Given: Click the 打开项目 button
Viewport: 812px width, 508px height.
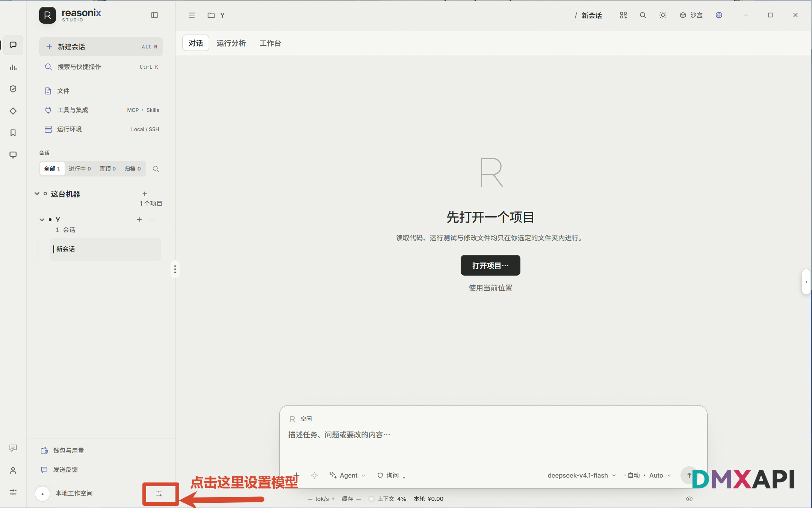Looking at the screenshot, I should (490, 265).
